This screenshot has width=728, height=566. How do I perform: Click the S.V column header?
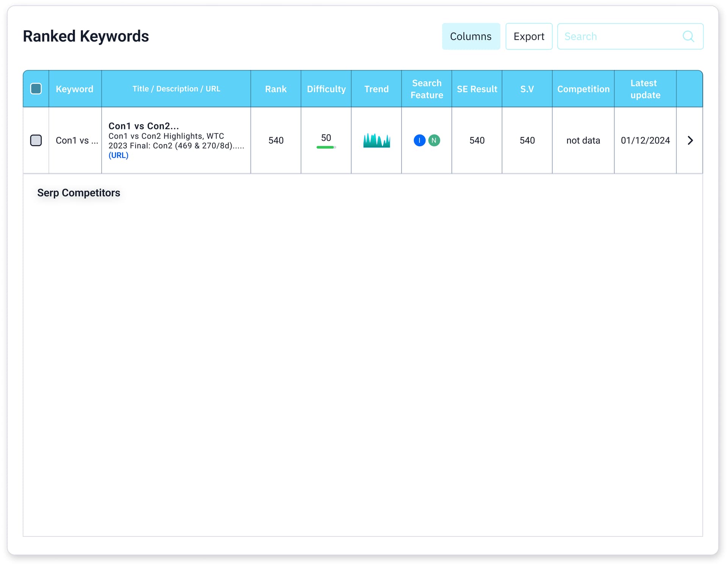pyautogui.click(x=527, y=89)
